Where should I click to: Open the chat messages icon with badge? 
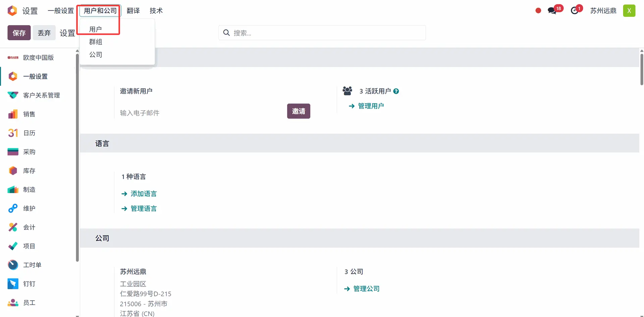pos(552,11)
